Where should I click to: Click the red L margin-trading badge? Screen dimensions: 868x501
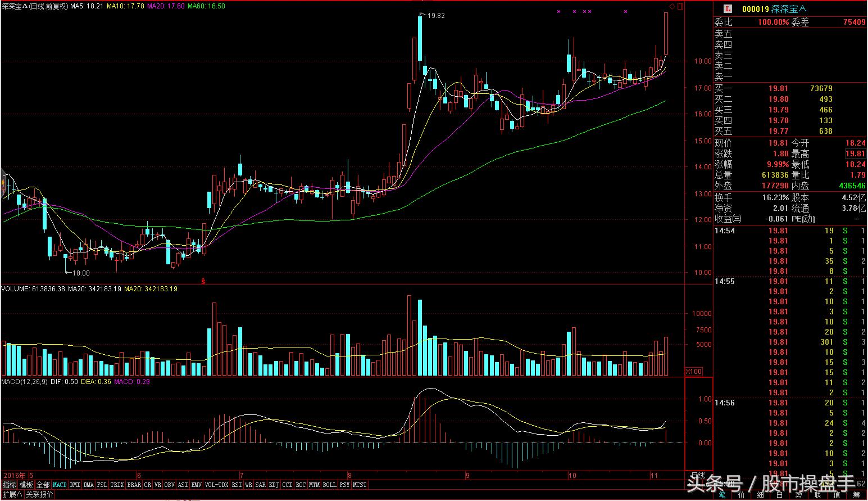pos(728,8)
